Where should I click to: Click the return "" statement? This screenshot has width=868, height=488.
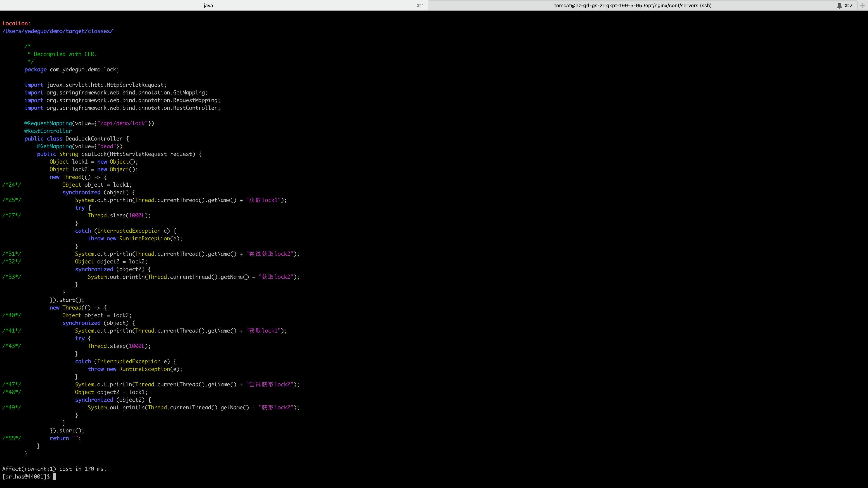[65, 438]
